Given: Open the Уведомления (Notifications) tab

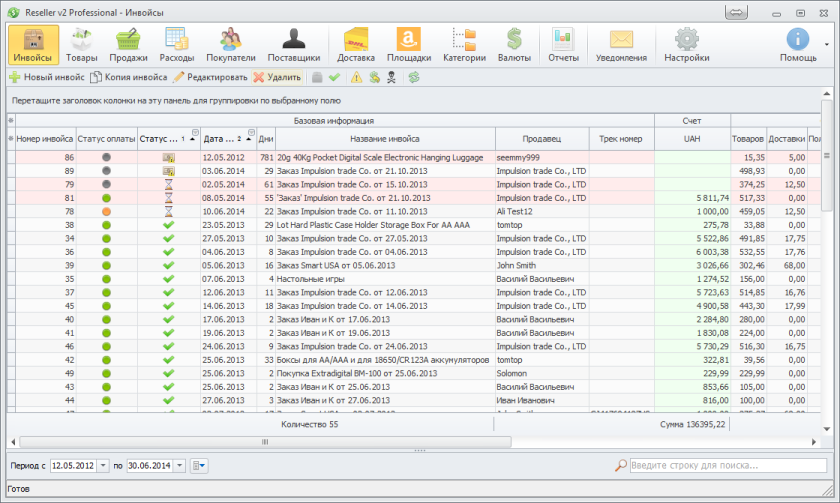Looking at the screenshot, I should pyautogui.click(x=621, y=45).
